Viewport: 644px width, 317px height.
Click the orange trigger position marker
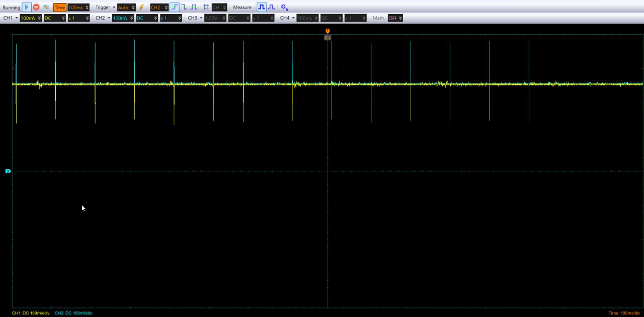point(328,31)
